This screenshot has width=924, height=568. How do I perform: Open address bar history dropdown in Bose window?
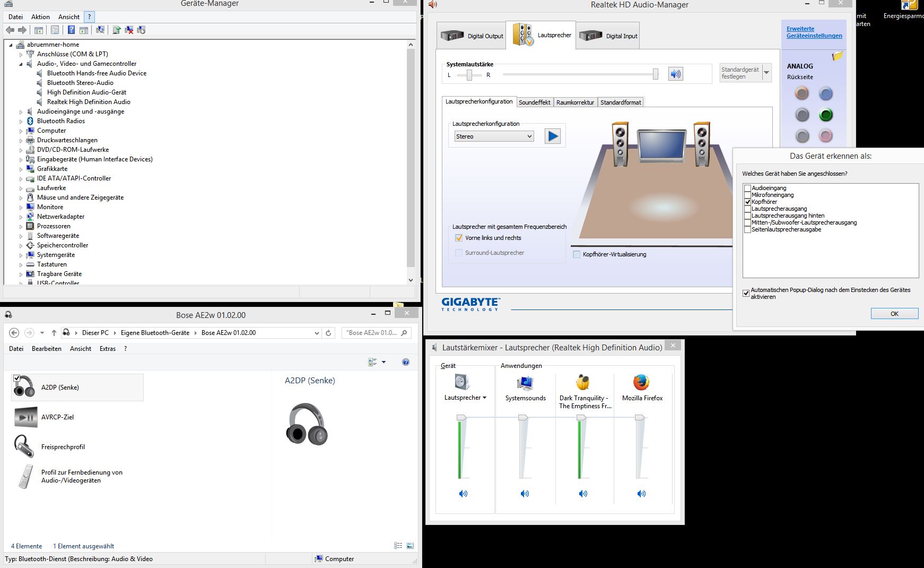317,333
